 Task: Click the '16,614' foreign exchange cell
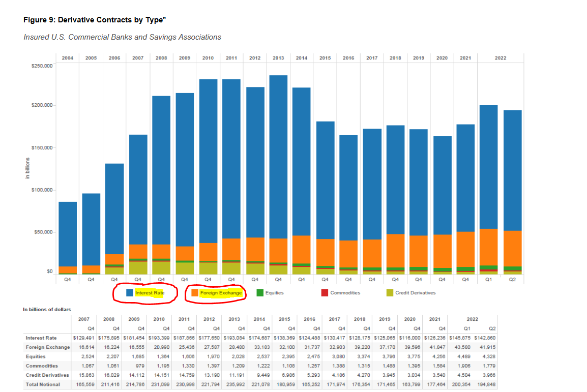[x=87, y=347]
